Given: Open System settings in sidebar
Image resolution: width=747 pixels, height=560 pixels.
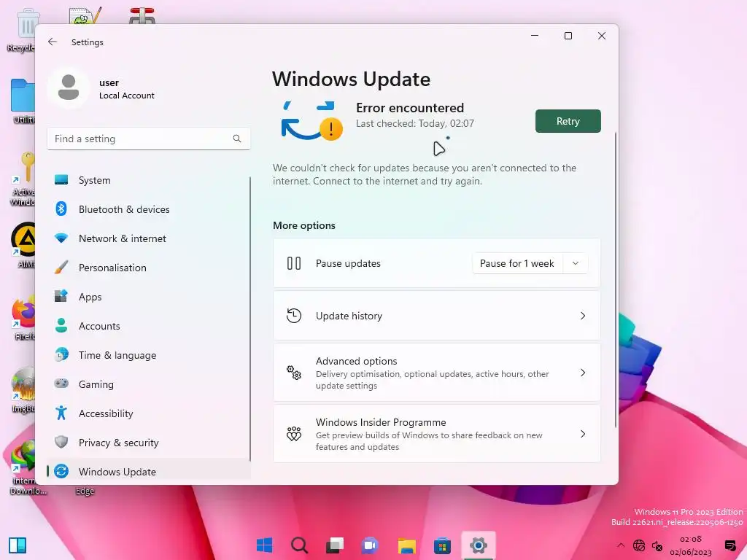Looking at the screenshot, I should 149,180.
